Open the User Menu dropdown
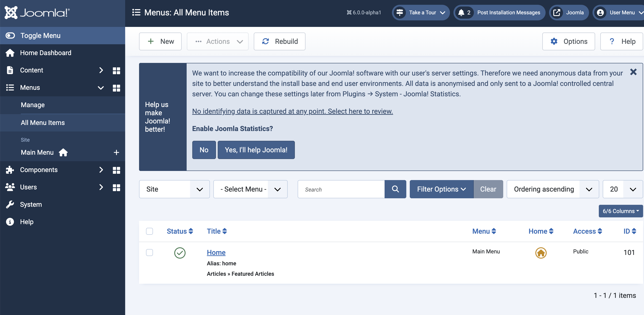 point(618,13)
